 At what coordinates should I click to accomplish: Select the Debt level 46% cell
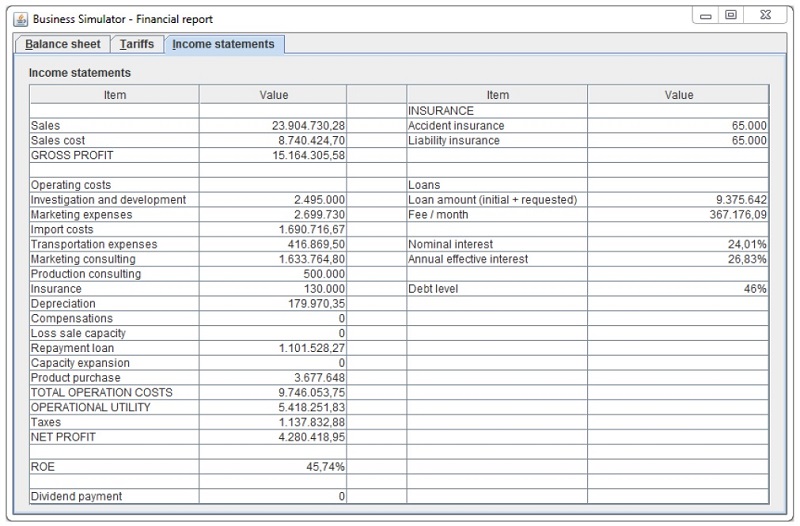coord(753,289)
